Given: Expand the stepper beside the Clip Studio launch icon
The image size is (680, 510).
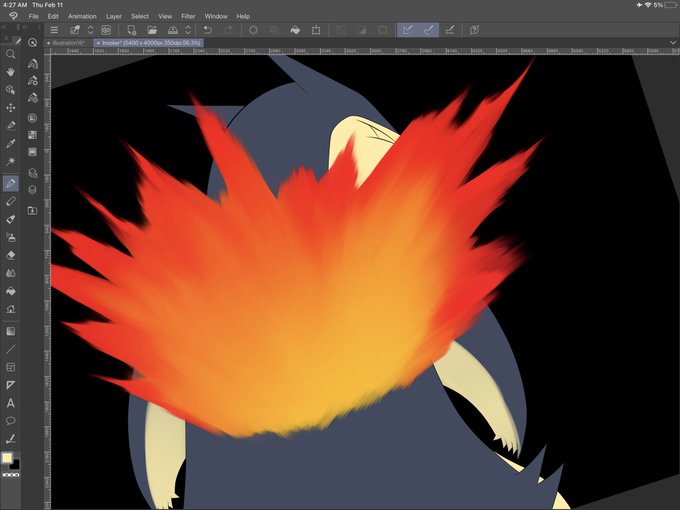Looking at the screenshot, I should point(90,30).
